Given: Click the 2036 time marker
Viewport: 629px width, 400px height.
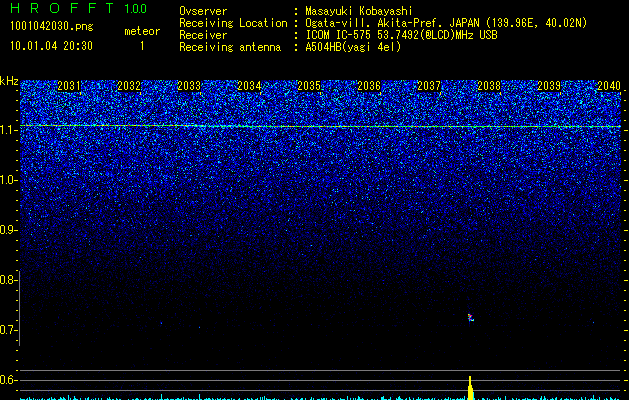Looking at the screenshot, I should click(x=369, y=86).
